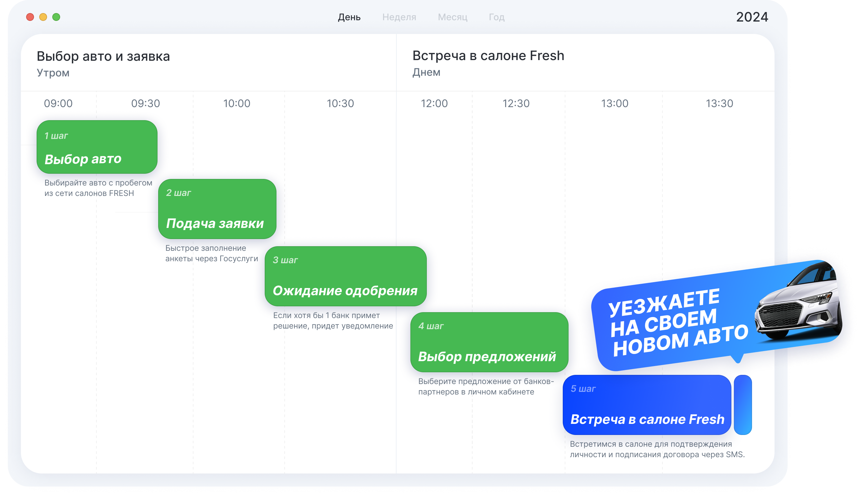Viewport: 868px width, 497px height.
Task: Click the Выбор авто и заявка heading
Action: (103, 56)
